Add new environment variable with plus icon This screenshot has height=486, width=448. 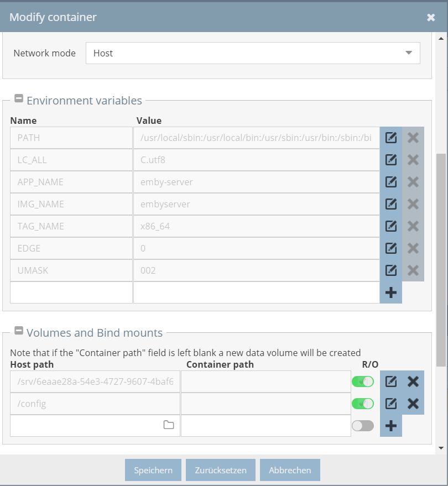pyautogui.click(x=390, y=292)
